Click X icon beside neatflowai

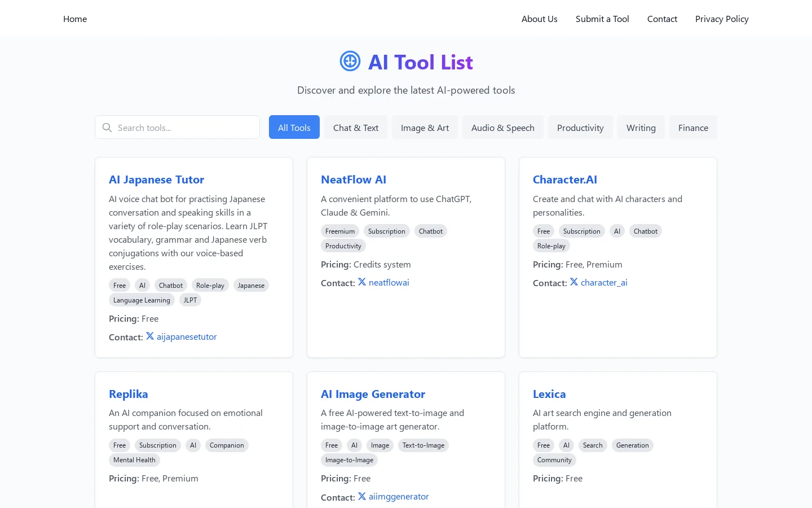pyautogui.click(x=362, y=282)
